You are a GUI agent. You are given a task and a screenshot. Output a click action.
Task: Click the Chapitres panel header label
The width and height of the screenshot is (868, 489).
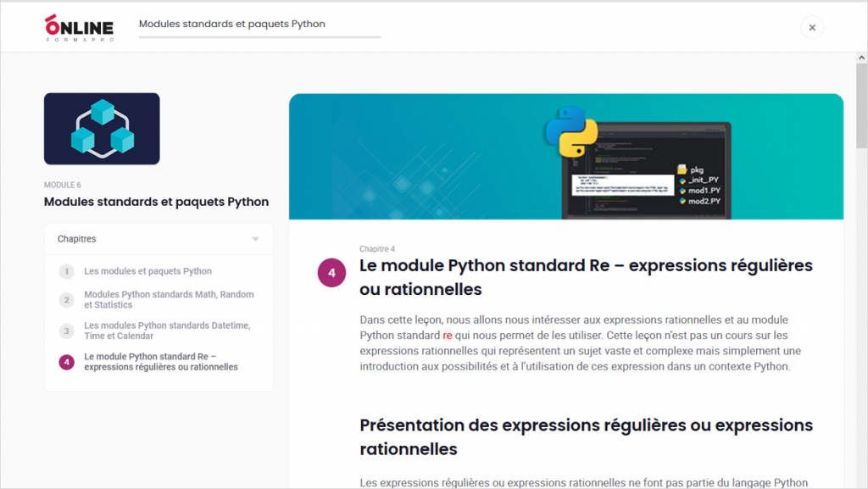77,239
